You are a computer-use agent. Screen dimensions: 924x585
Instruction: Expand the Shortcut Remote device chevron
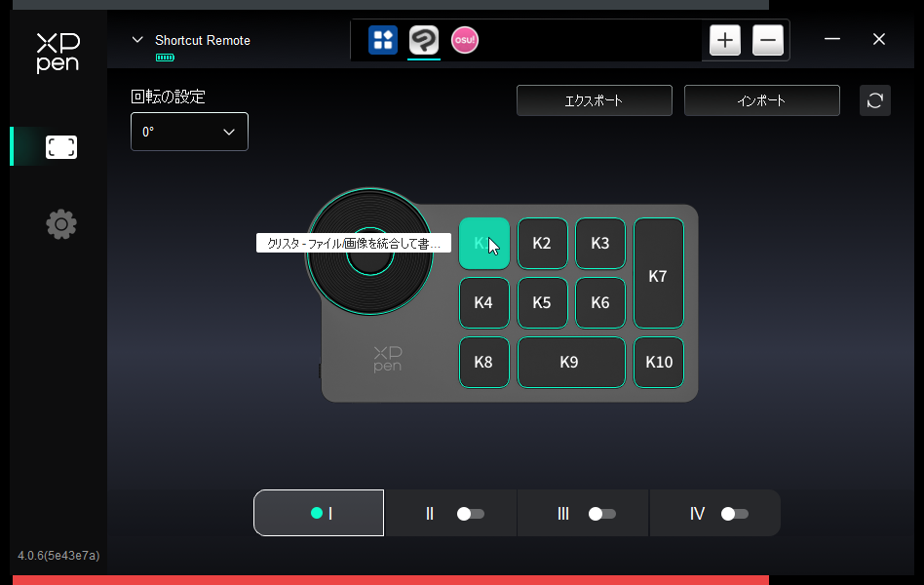click(137, 40)
